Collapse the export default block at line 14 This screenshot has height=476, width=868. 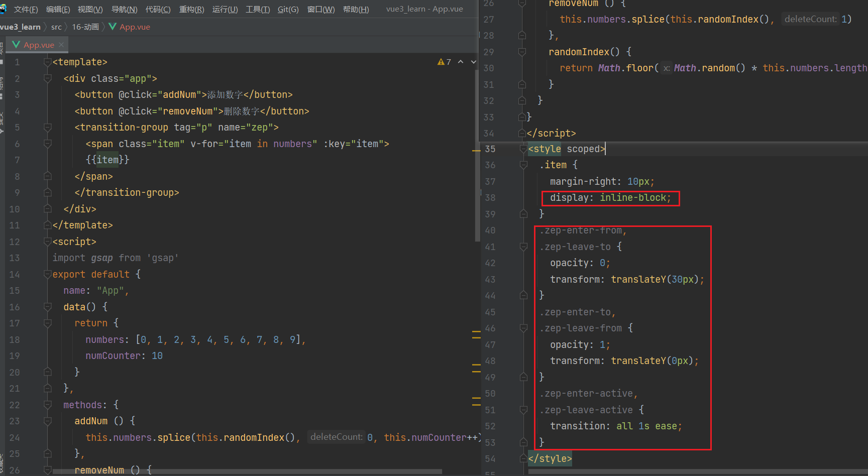47,274
